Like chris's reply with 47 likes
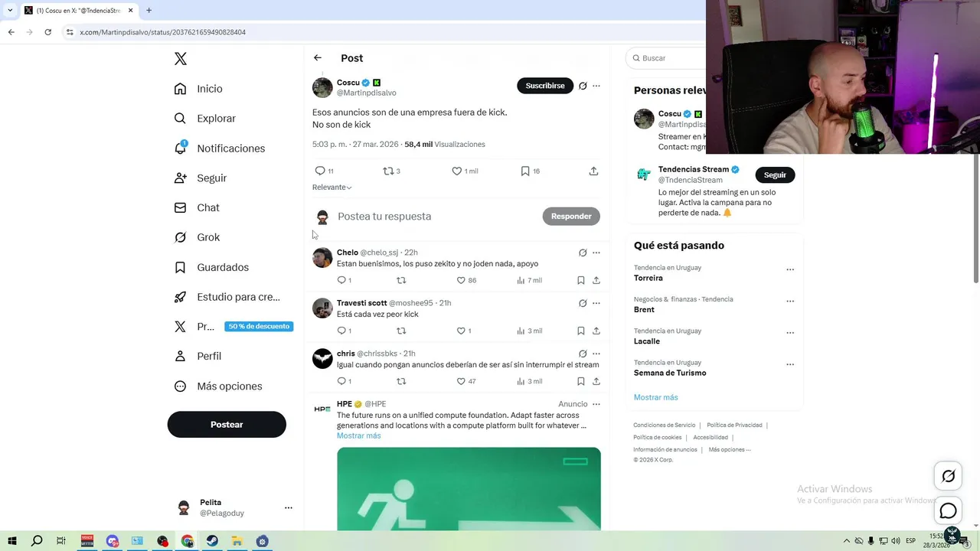The image size is (980, 551). pos(466,381)
